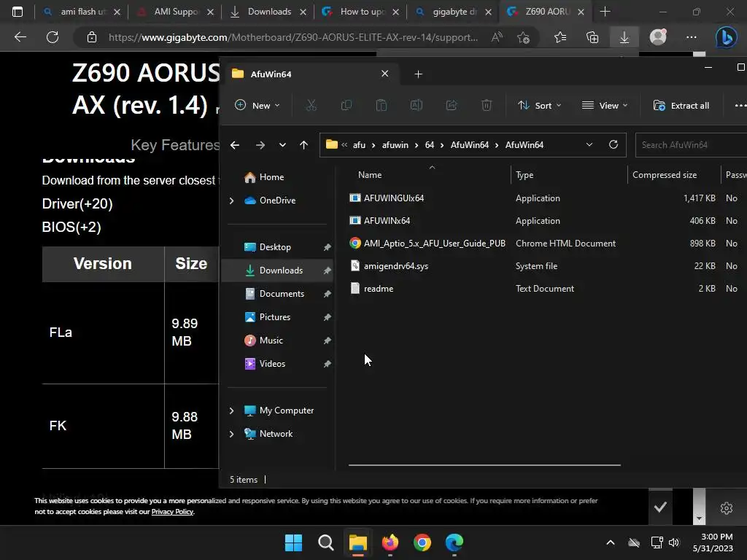Open the Windows Start menu
The image size is (747, 560).
tap(293, 542)
